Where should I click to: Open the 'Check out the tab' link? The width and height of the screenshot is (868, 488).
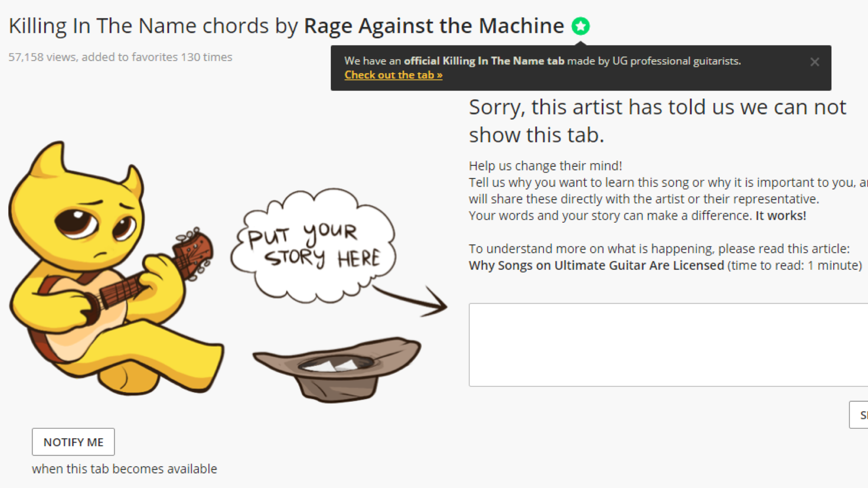[393, 75]
